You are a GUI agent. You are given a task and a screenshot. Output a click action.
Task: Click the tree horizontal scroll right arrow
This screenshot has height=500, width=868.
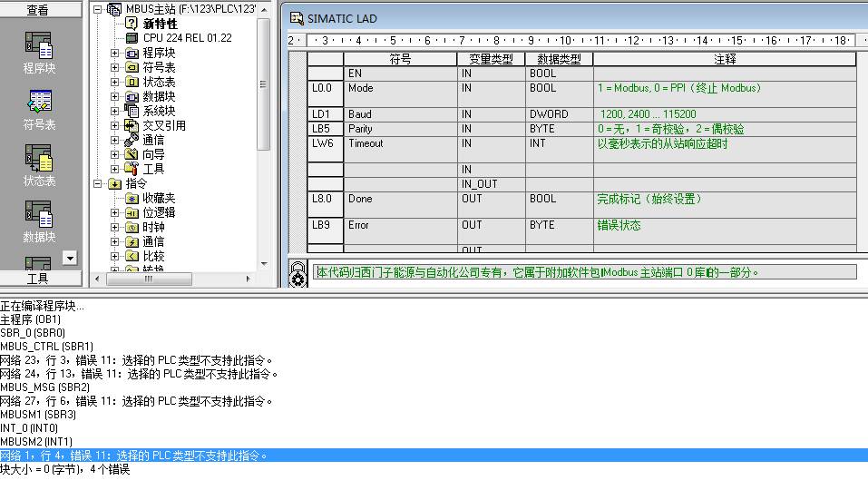pos(248,279)
